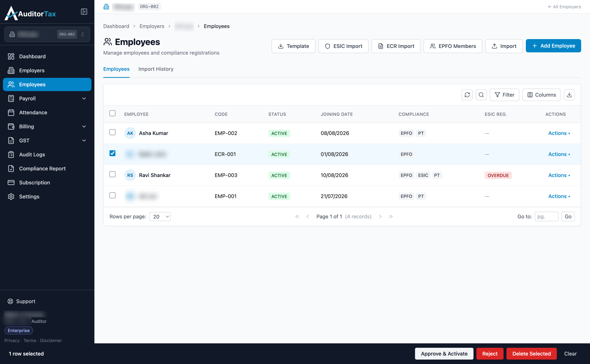Viewport: 590px width, 364px height.
Task: Click the ESIC Import button
Action: [343, 46]
